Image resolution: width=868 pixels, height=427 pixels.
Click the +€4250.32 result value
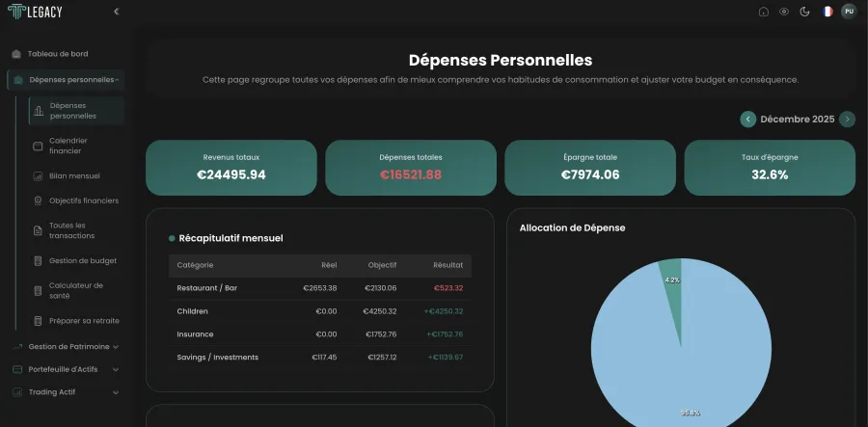click(444, 311)
